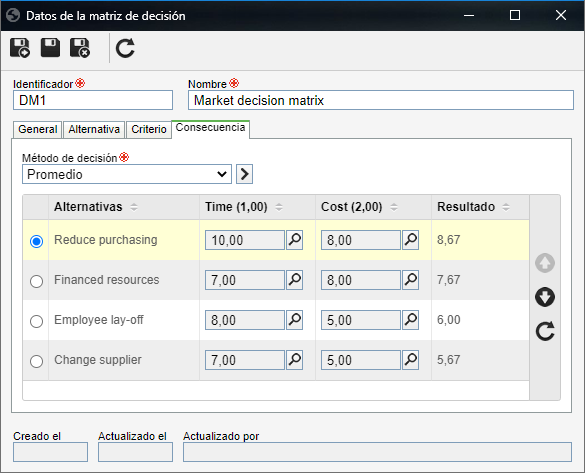The width and height of the screenshot is (585, 473).
Task: Click Cost value field for Financed resources
Action: point(361,280)
